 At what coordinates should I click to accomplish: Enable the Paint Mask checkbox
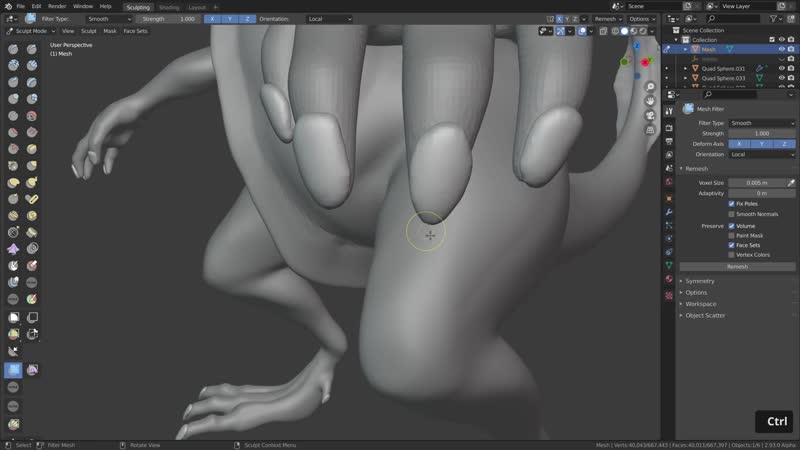coord(732,236)
